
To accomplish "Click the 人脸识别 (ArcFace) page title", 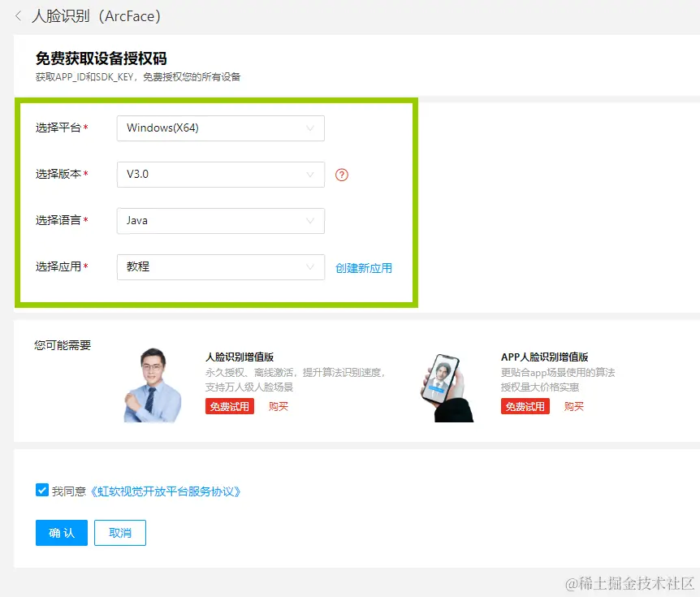I will point(96,16).
